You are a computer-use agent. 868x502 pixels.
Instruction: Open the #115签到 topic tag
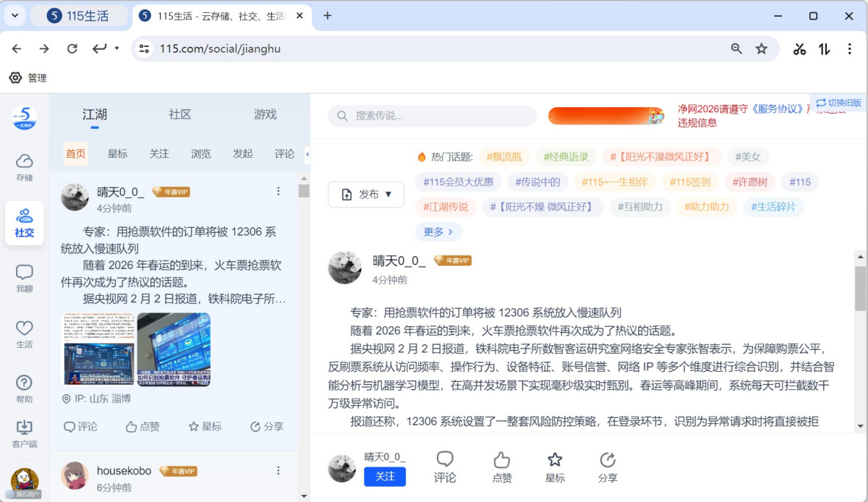(689, 182)
